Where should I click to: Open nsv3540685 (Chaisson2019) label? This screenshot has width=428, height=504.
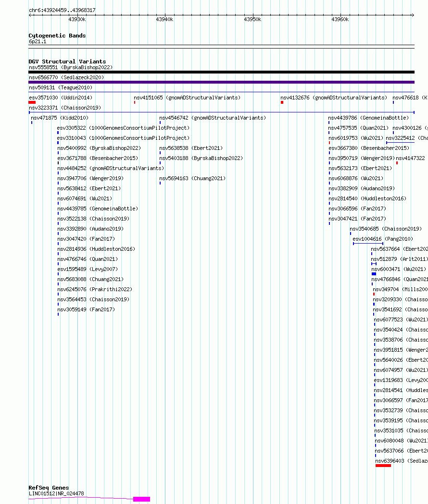(x=386, y=229)
